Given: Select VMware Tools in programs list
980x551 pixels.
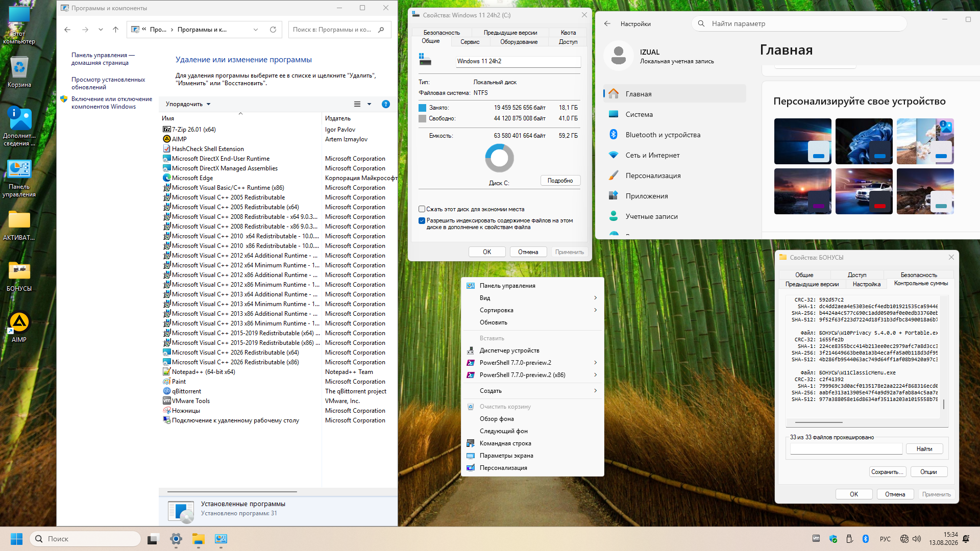Looking at the screenshot, I should [190, 401].
